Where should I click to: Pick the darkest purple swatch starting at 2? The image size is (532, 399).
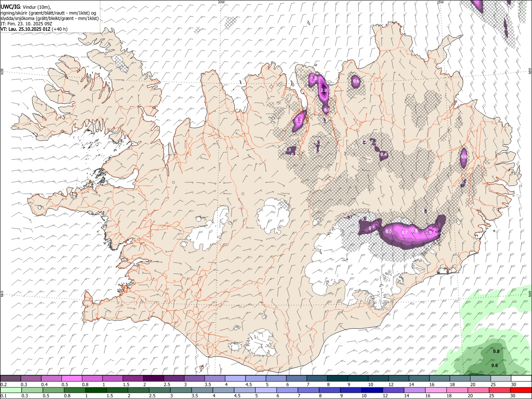click(153, 379)
